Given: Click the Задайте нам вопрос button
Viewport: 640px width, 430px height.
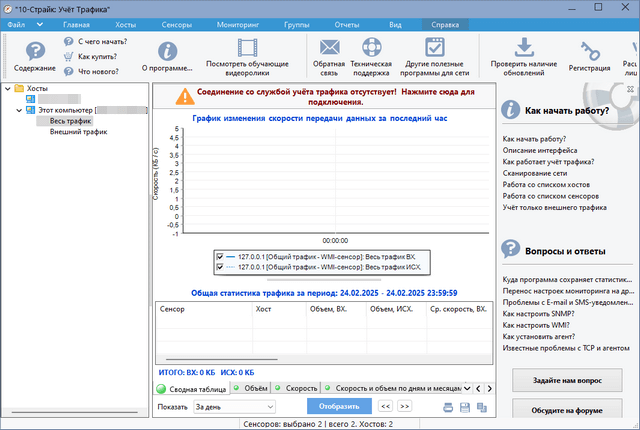Looking at the screenshot, I should click(567, 380).
